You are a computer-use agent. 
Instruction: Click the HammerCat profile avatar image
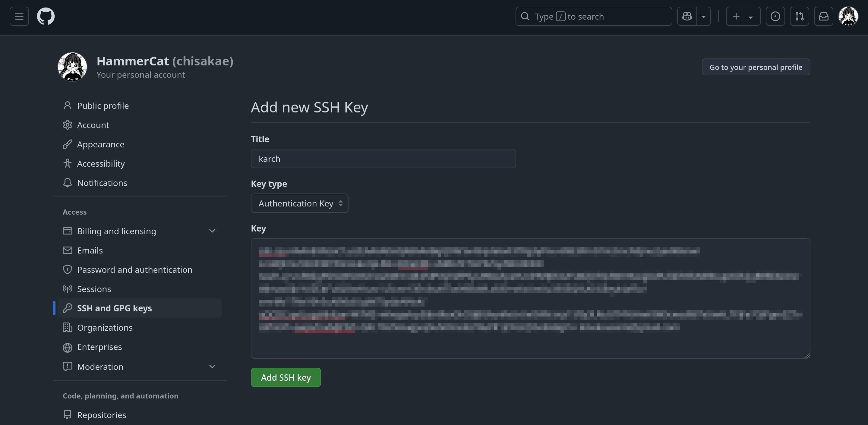click(72, 67)
